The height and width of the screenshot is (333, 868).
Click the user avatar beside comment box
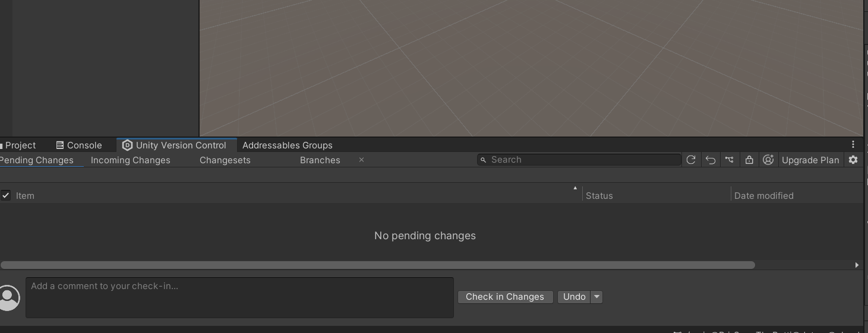point(9,297)
